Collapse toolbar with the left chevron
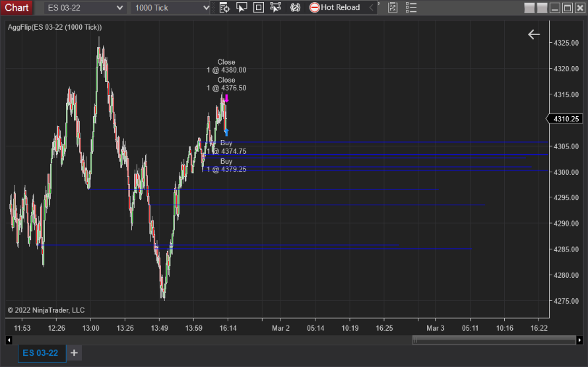 [x=372, y=7]
